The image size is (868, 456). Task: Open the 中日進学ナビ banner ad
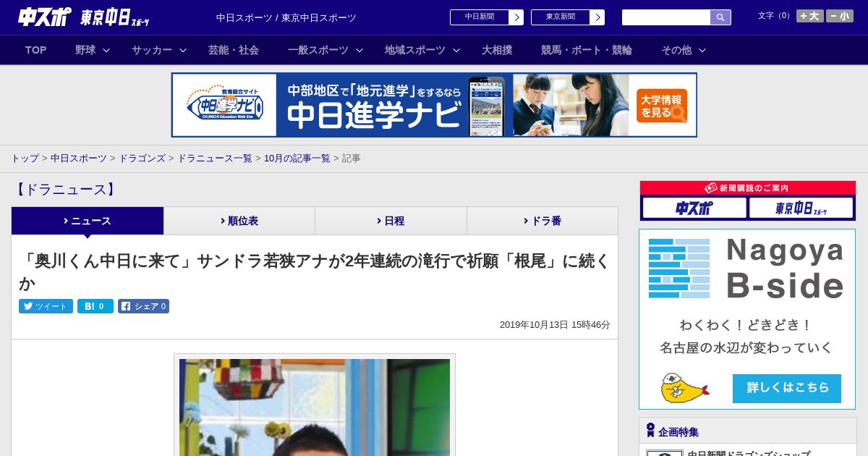pyautogui.click(x=434, y=105)
